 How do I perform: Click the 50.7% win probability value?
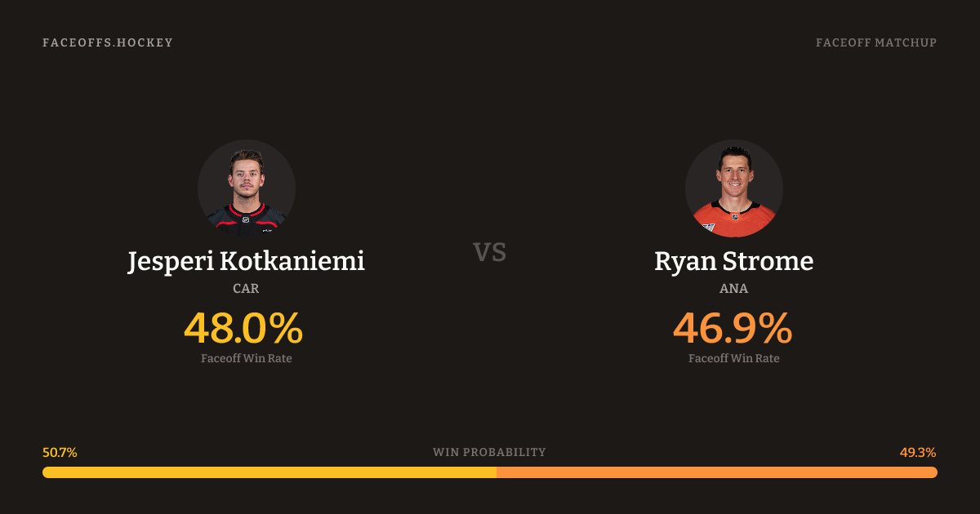[x=60, y=453]
